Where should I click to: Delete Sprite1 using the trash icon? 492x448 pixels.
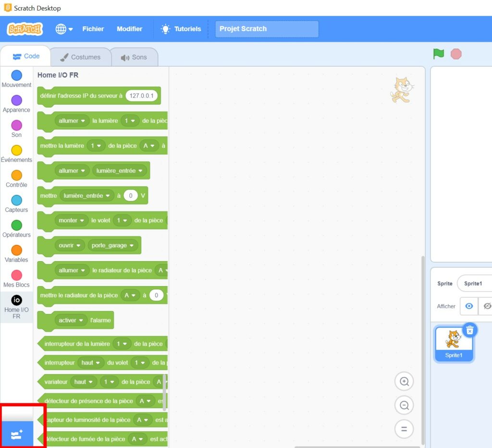[470, 330]
